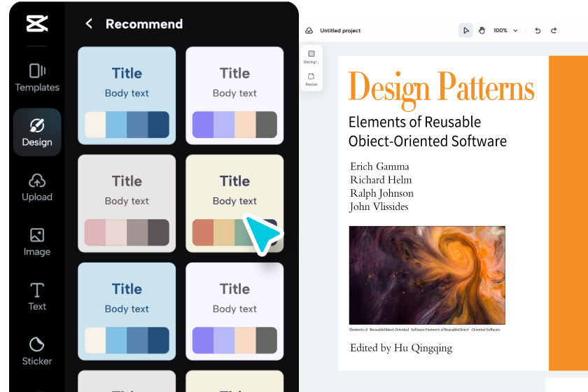The image size is (588, 392).
Task: Select the Erich Gamma author line
Action: [379, 166]
